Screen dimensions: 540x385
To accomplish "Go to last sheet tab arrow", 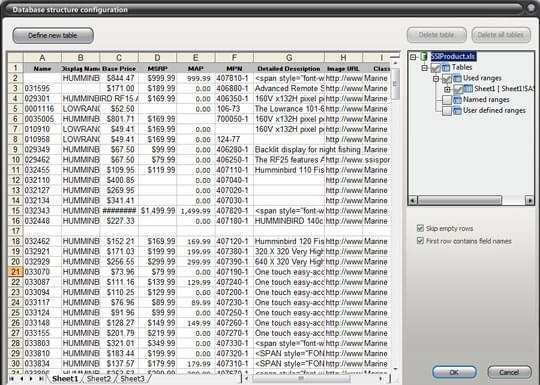I will tap(41, 379).
